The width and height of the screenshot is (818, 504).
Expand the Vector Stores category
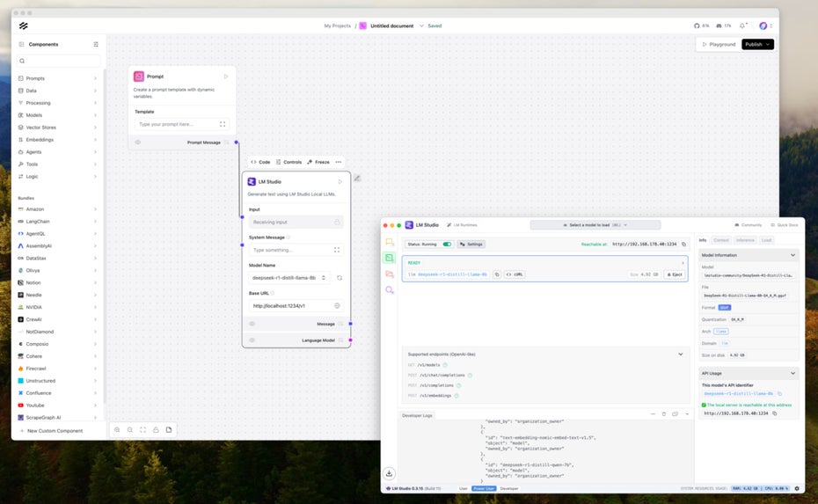tap(57, 128)
